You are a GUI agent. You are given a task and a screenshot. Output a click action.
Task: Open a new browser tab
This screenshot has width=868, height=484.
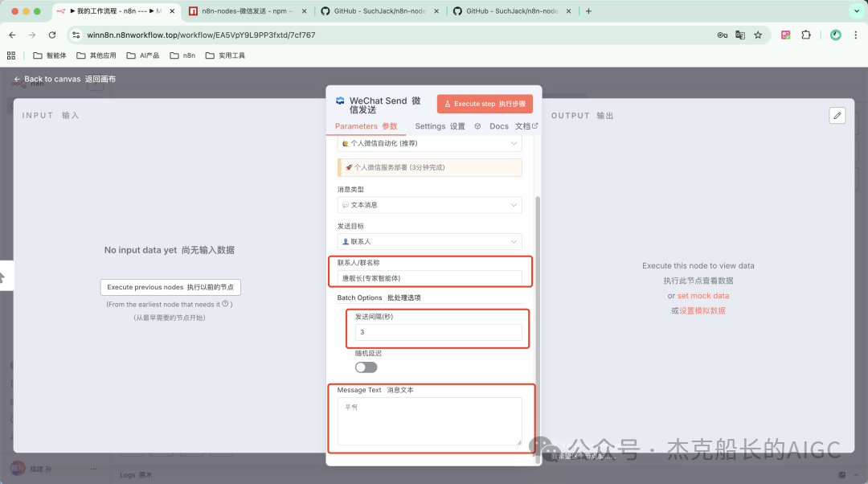[x=588, y=11]
